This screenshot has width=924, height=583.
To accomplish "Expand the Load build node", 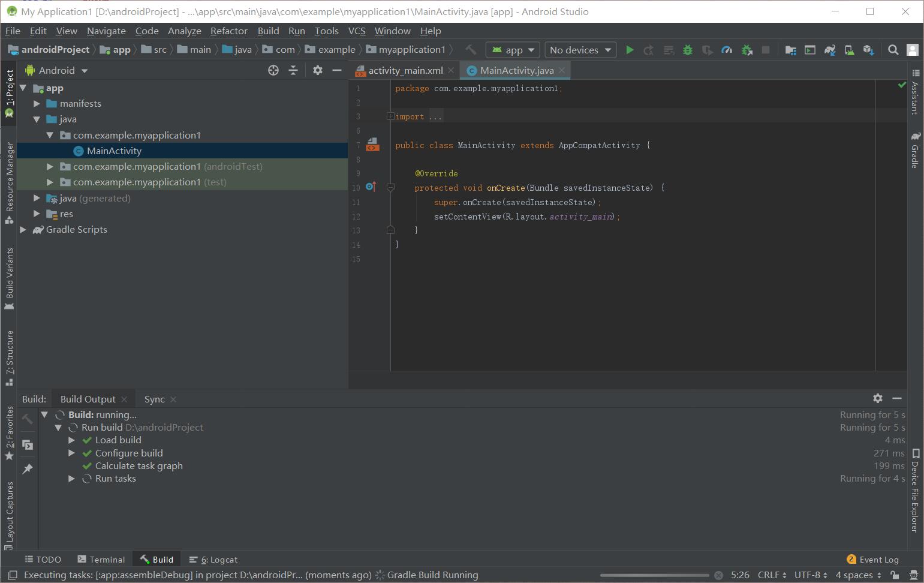I will click(x=71, y=440).
